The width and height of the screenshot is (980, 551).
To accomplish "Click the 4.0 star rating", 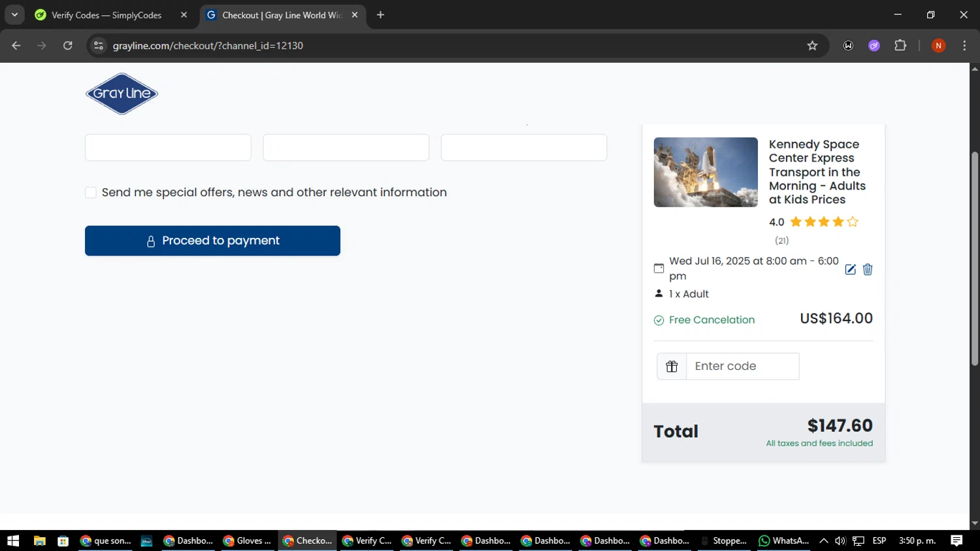I will click(x=814, y=222).
